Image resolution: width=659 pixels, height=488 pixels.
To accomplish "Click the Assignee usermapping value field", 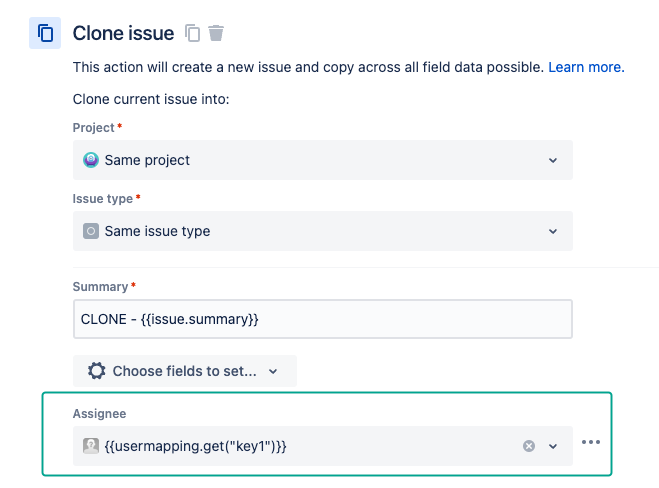I will click(x=300, y=446).
